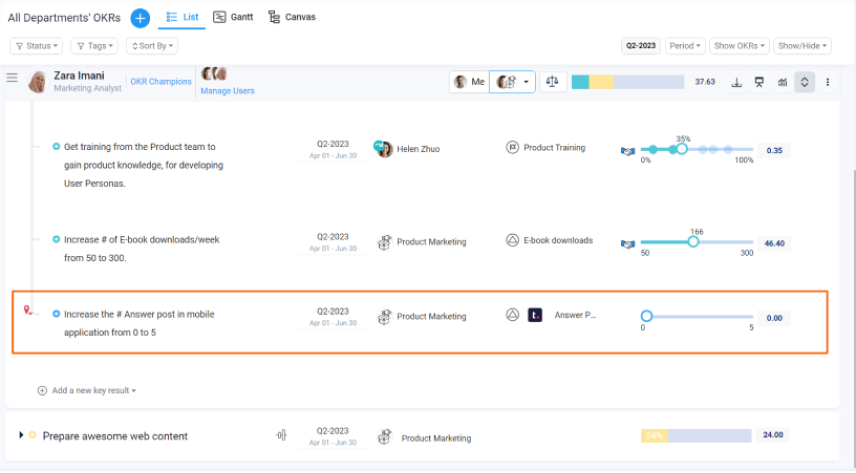
Task: Click the triangle KPI icon in Answer post row
Action: (512, 315)
